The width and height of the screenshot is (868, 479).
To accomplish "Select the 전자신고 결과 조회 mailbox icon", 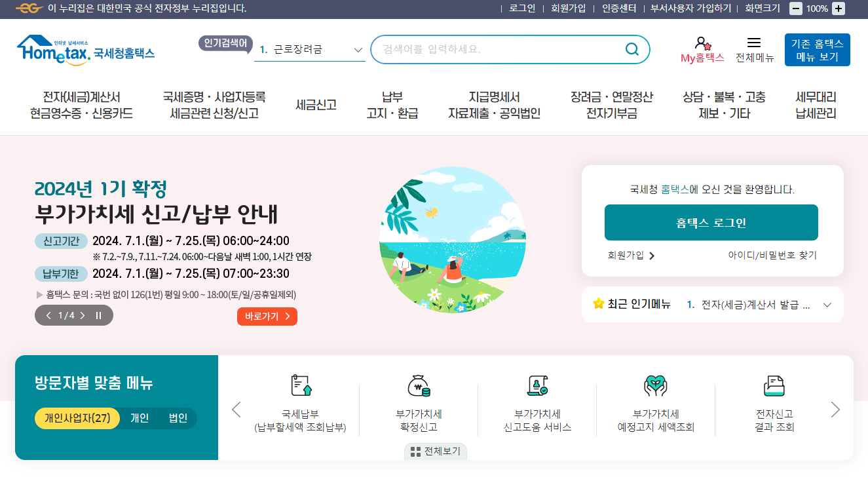I will [774, 384].
